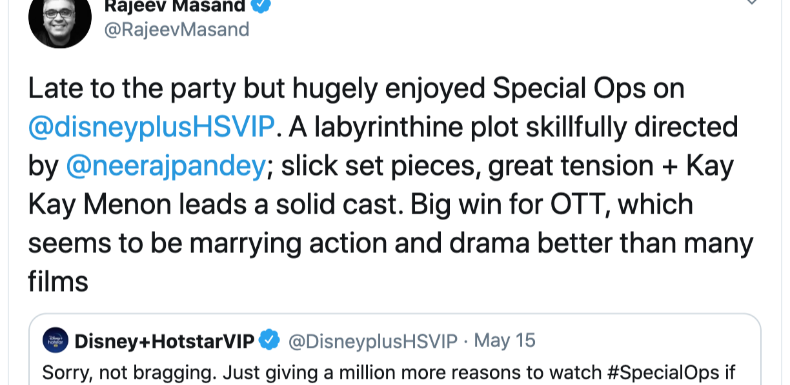Follow the @neerajpandey mention link

coord(165,166)
